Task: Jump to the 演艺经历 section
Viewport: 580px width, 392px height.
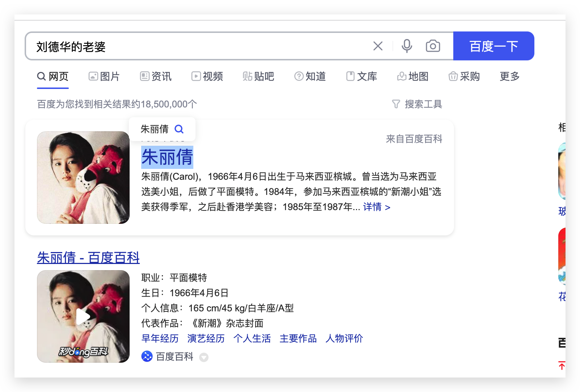Action: [206, 338]
